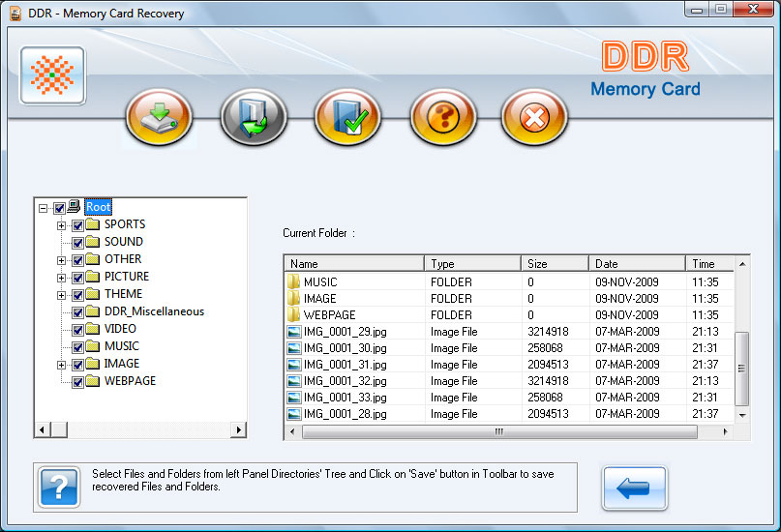This screenshot has height=532, width=781.
Task: Click the DDR_Miscellaneous folder icon
Action: 93,311
